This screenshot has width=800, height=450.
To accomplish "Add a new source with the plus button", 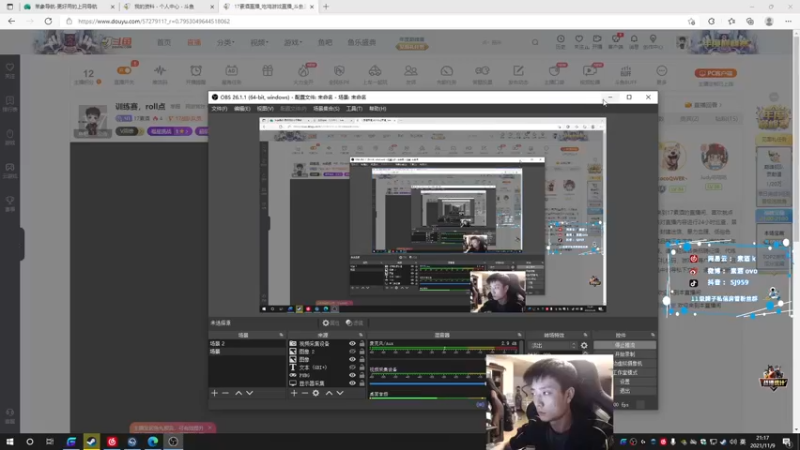I will 294,393.
